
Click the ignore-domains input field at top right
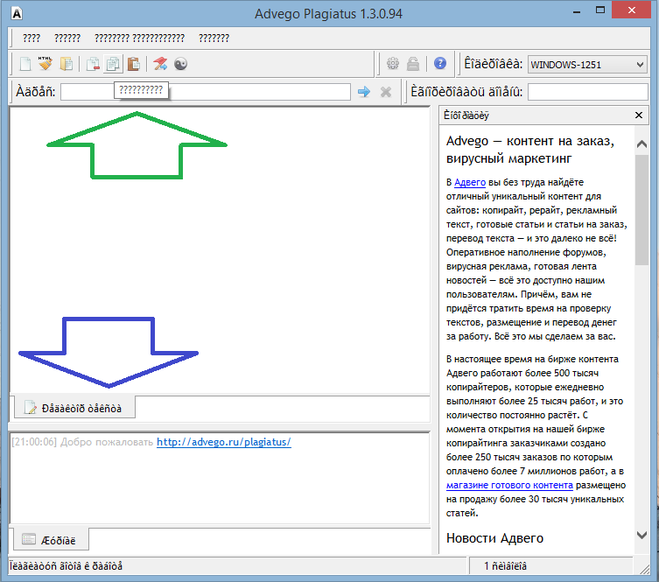coord(588,92)
